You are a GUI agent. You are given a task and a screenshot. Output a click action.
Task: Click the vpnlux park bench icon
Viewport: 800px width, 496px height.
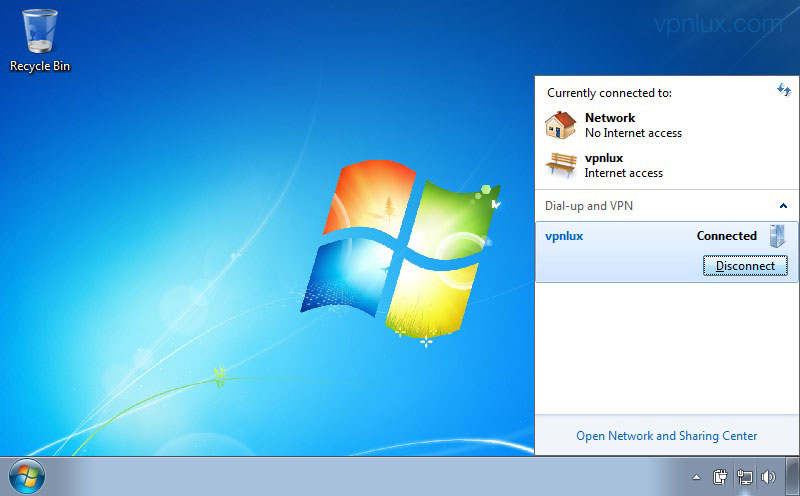561,165
